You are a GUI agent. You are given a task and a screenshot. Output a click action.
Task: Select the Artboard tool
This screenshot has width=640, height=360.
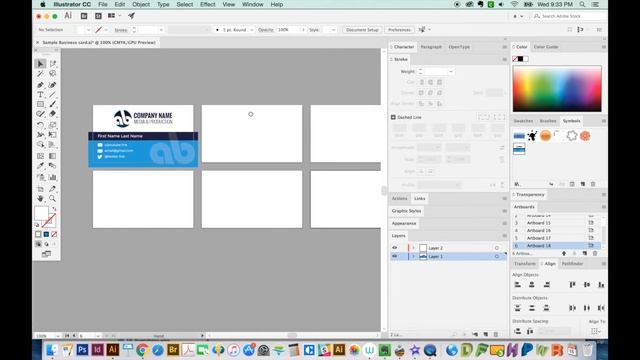40,189
